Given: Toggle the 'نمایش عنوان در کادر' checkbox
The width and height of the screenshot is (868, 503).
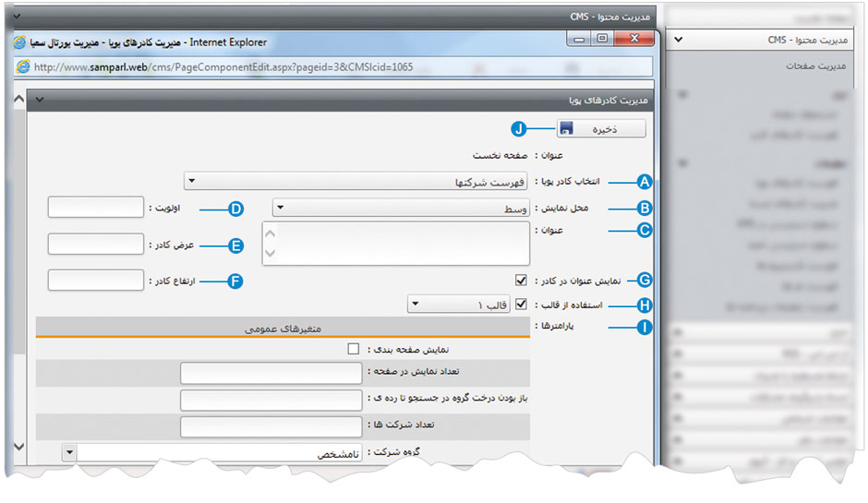Looking at the screenshot, I should pyautogui.click(x=522, y=280).
